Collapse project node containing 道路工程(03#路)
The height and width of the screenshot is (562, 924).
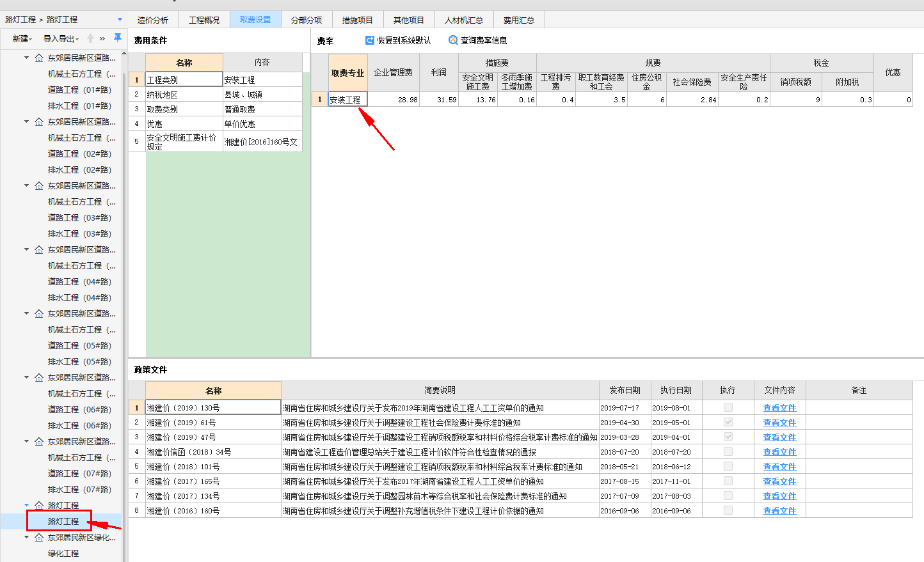tap(27, 185)
